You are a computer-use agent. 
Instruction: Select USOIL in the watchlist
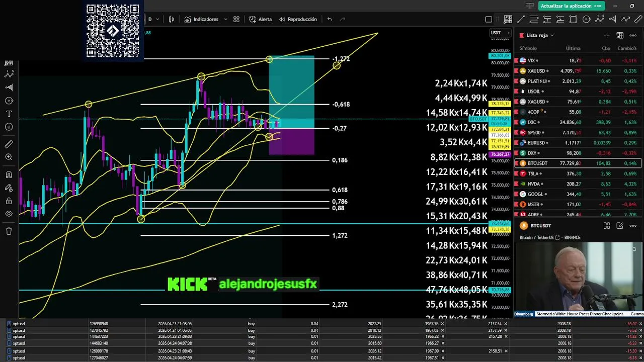578,92
